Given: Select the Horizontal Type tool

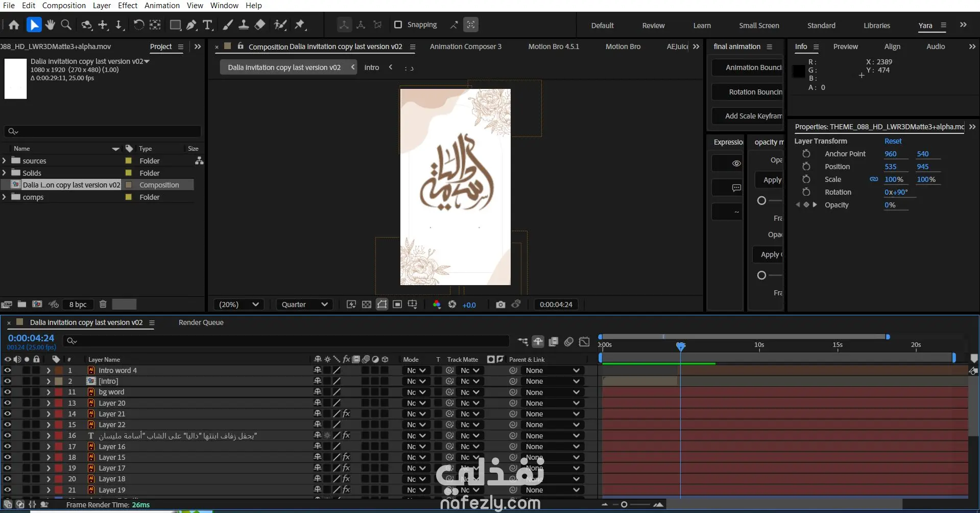Looking at the screenshot, I should [207, 25].
